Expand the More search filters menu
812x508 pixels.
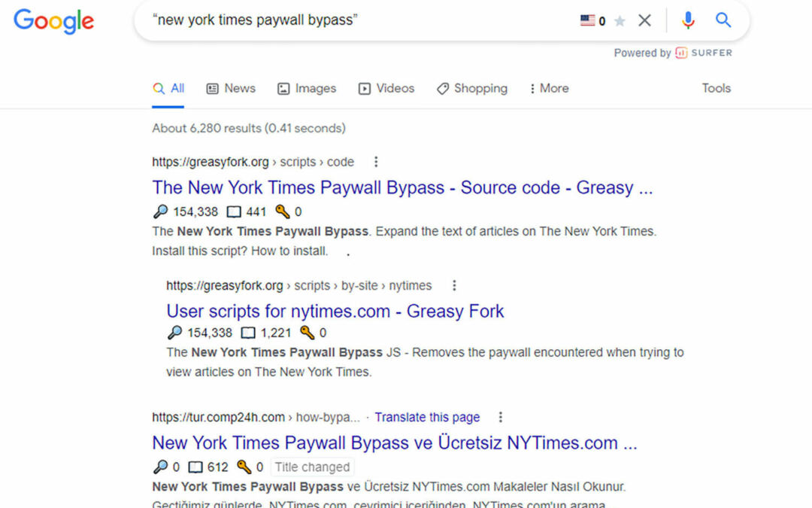549,88
